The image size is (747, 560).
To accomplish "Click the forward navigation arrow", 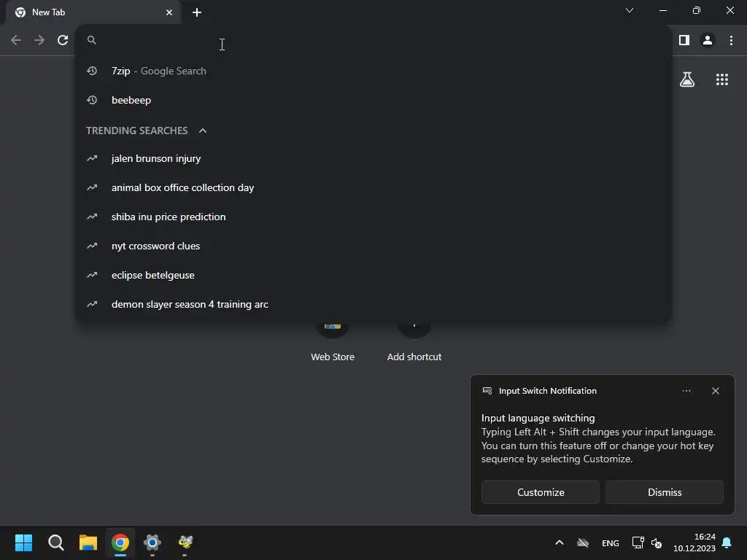I will [39, 41].
